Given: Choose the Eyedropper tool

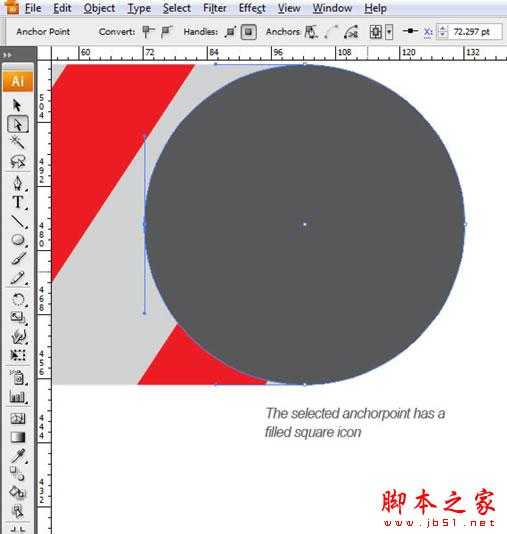Looking at the screenshot, I should (18, 456).
